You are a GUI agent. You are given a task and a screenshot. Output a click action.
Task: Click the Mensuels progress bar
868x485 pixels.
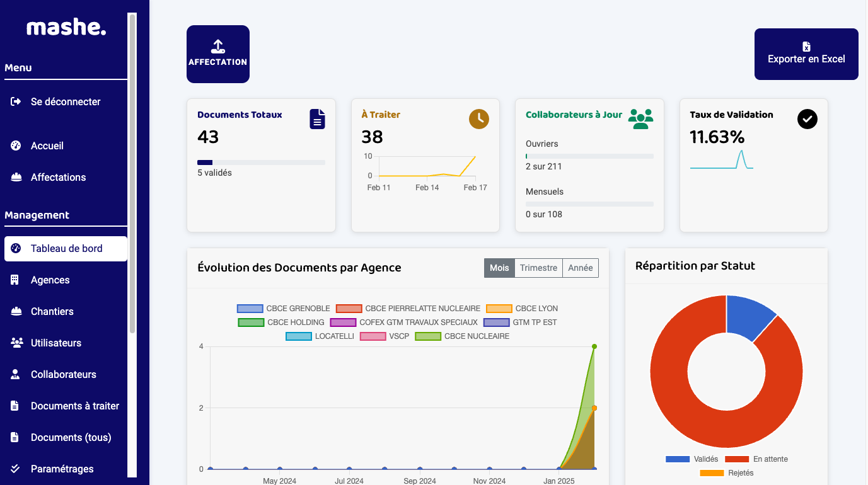click(589, 204)
